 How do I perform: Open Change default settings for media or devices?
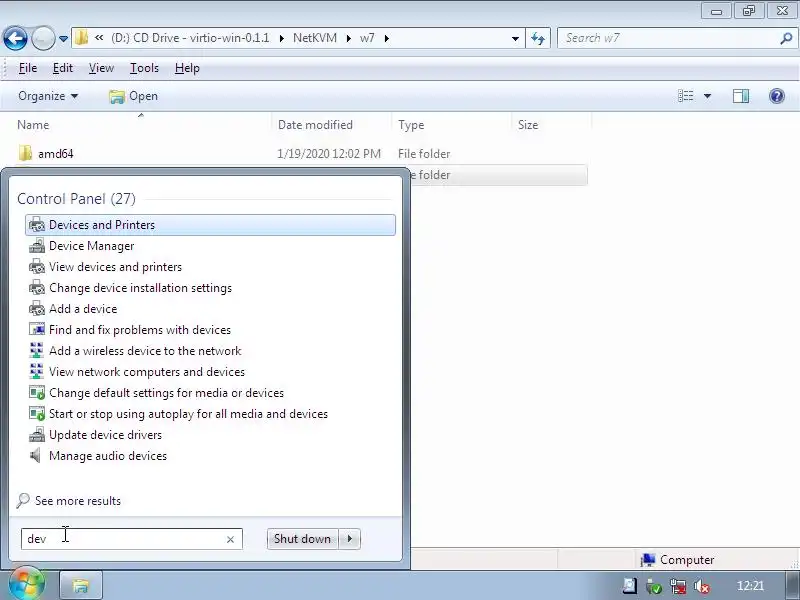click(166, 393)
